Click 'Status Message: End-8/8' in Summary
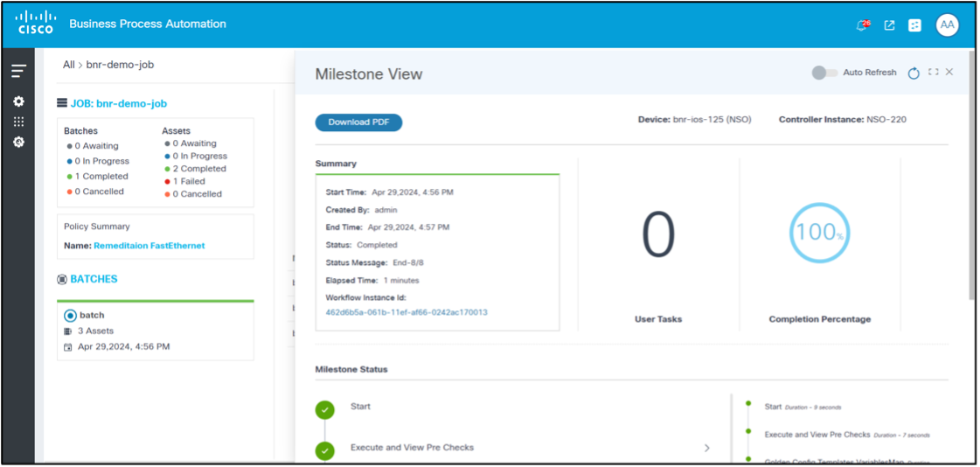980x467 pixels. point(374,262)
